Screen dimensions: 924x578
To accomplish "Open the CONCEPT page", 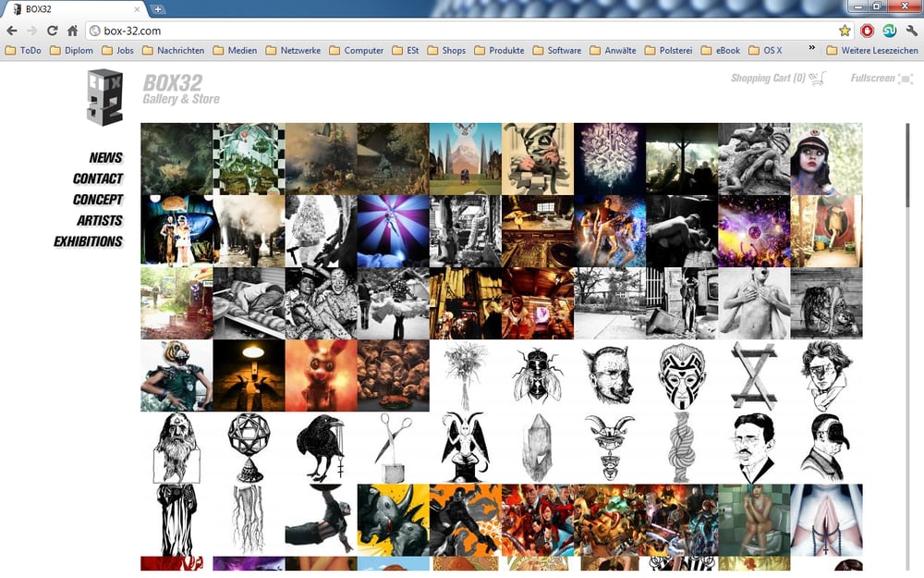I will (x=98, y=200).
